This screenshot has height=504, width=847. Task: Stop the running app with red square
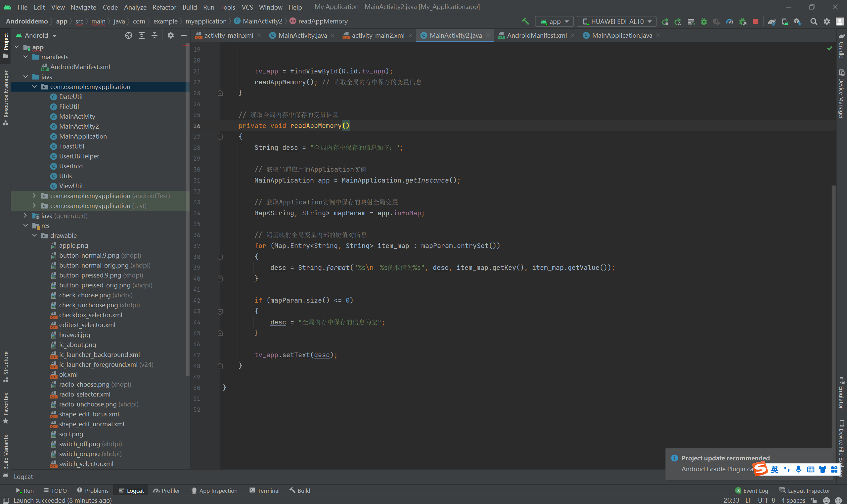(755, 21)
